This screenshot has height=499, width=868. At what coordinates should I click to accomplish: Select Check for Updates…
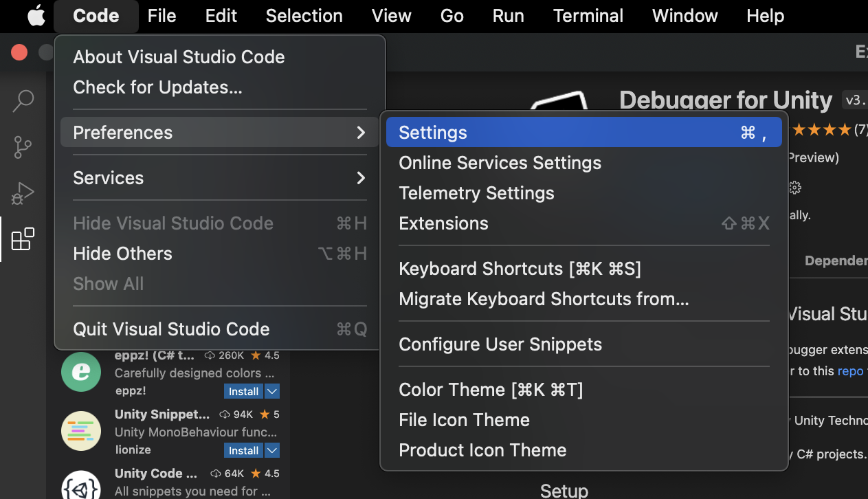tap(220, 87)
